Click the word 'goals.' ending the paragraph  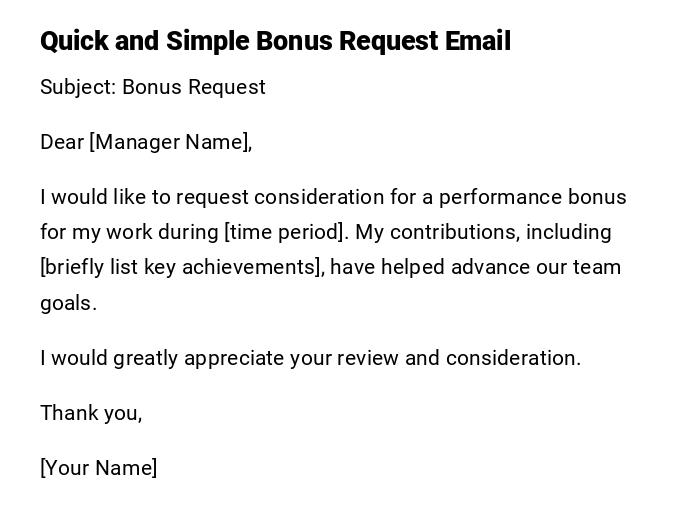[x=68, y=303]
